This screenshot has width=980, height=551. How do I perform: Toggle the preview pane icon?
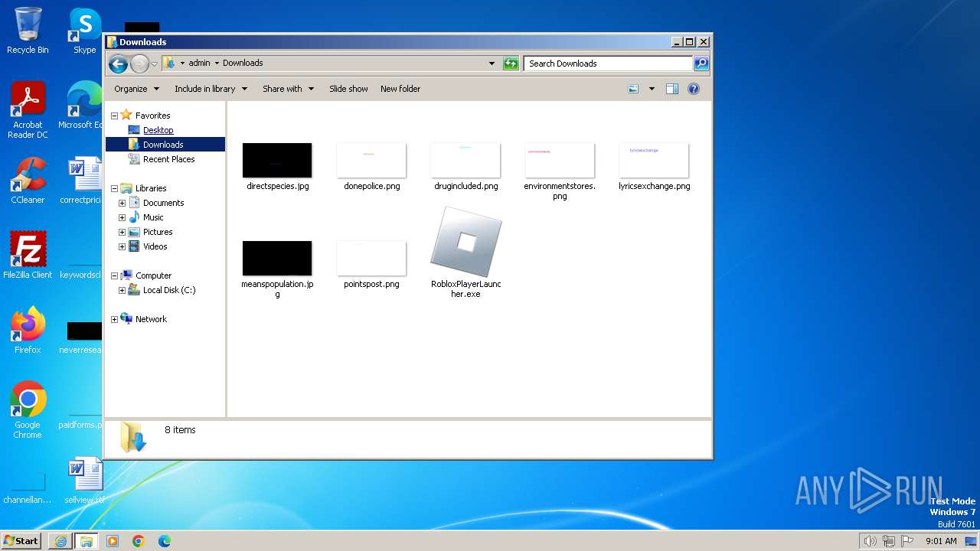671,89
